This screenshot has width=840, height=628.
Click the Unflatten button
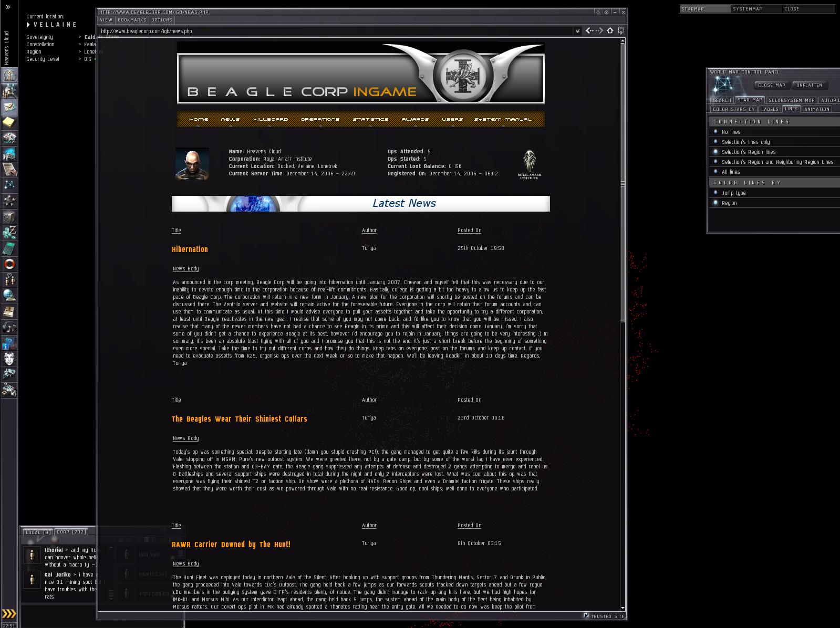[x=810, y=85]
